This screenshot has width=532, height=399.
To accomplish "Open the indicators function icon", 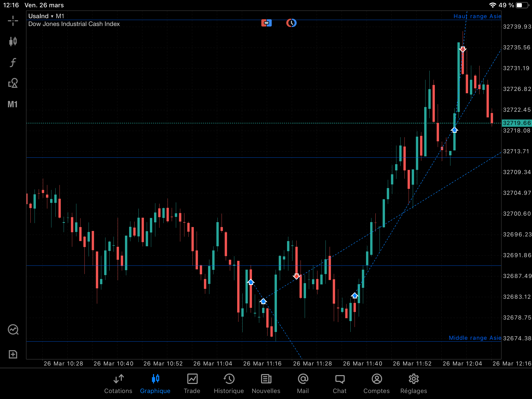I will tap(13, 62).
